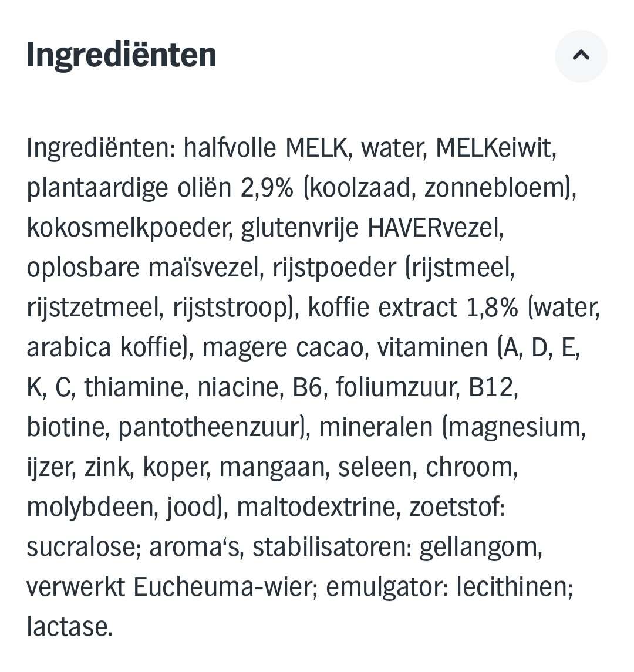Click the word 'maltodextrine'
Viewport: 634px width, 672px height.
pos(316,507)
